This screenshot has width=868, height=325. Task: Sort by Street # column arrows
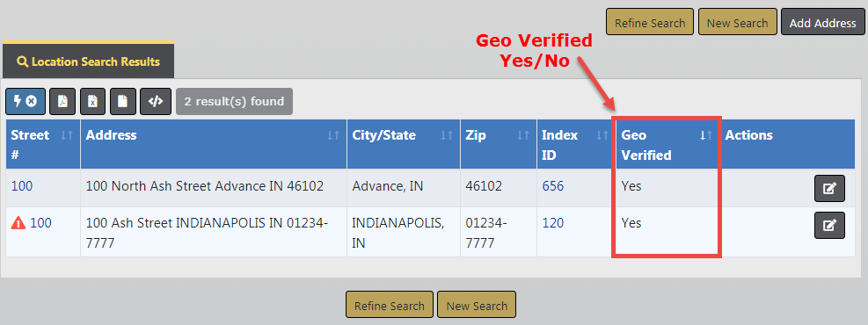67,135
